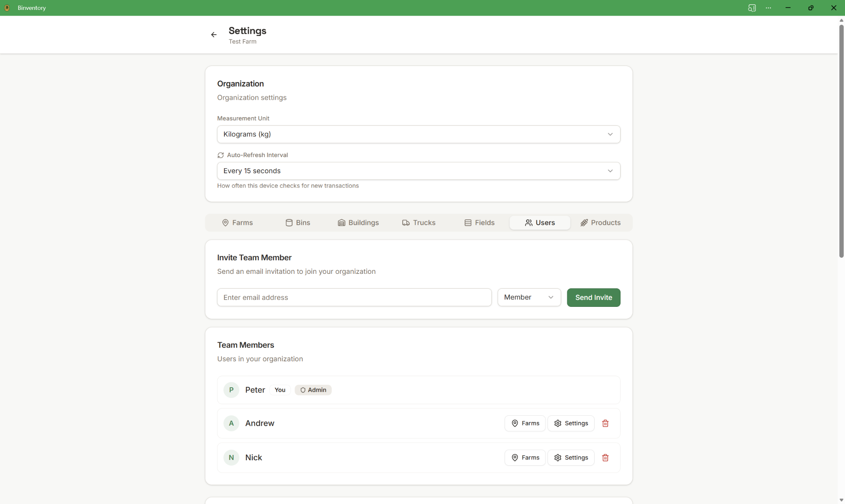This screenshot has height=504, width=845.
Task: Delete Nick using the trash icon
Action: pyautogui.click(x=605, y=457)
